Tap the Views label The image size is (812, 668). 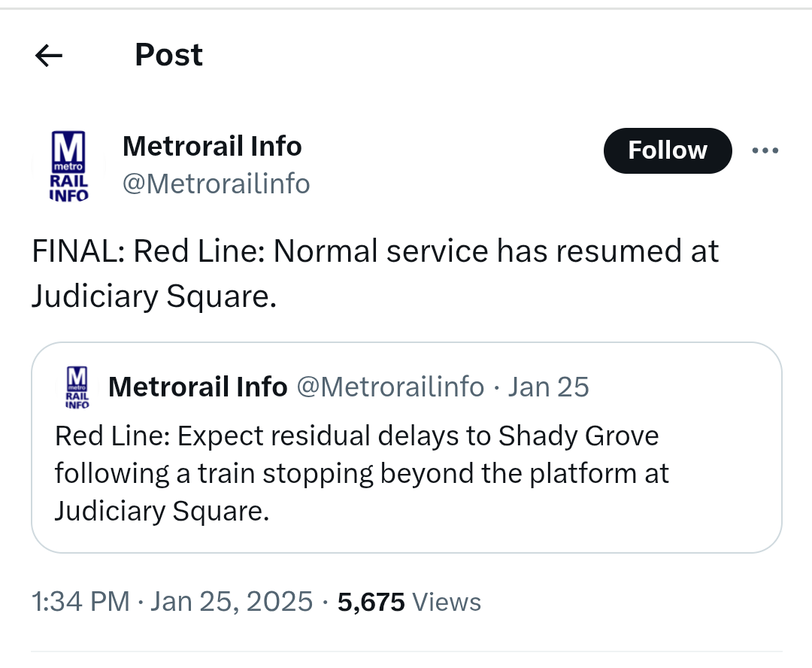[x=447, y=602]
